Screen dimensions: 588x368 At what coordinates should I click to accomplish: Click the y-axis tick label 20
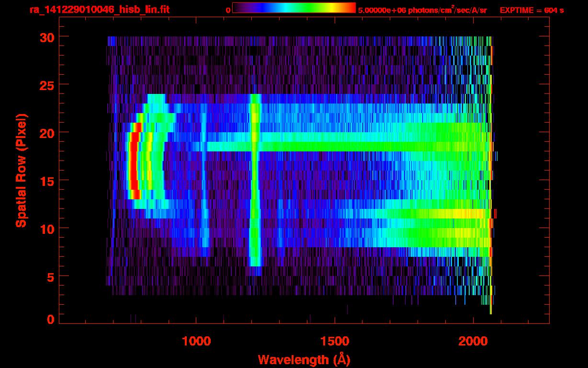47,133
